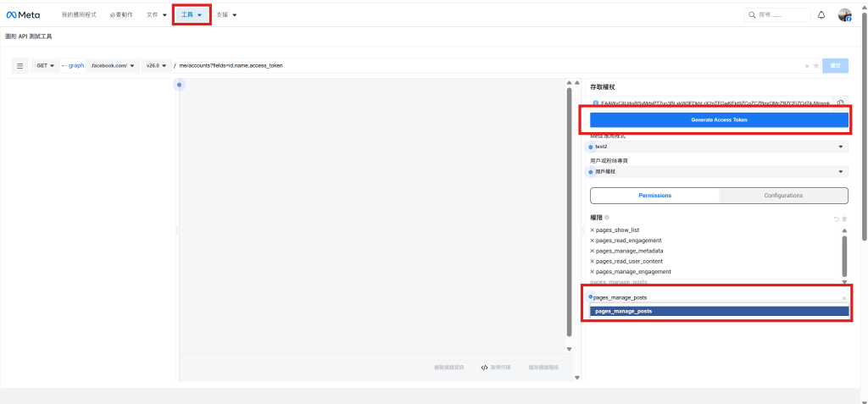Click the undo arrow icon in 權限 section

coord(837,219)
